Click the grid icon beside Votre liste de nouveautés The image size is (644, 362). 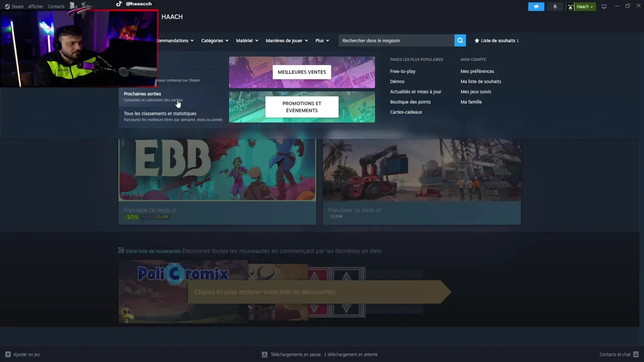tap(121, 250)
